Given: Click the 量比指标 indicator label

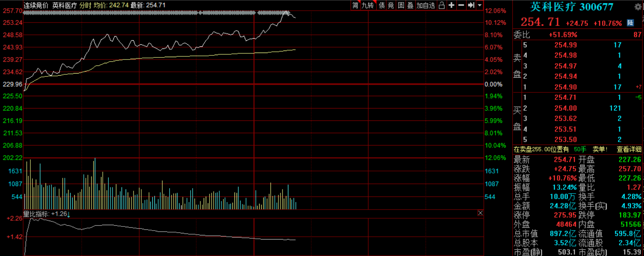Looking at the screenshot, I should tap(36, 214).
